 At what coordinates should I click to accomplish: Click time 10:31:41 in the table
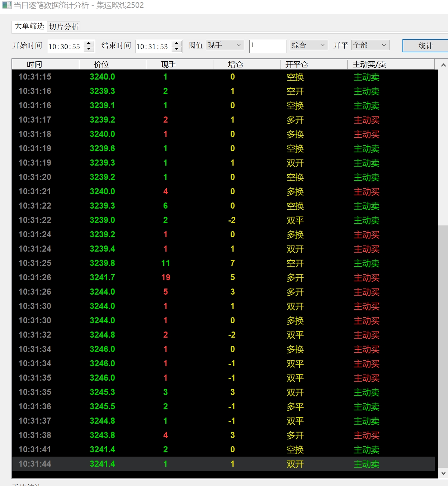35,449
